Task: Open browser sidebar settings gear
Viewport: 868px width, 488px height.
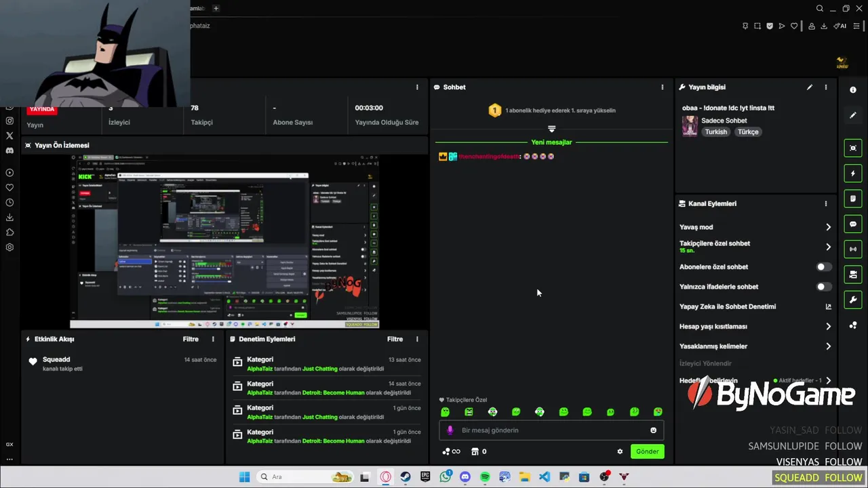Action: [x=9, y=247]
